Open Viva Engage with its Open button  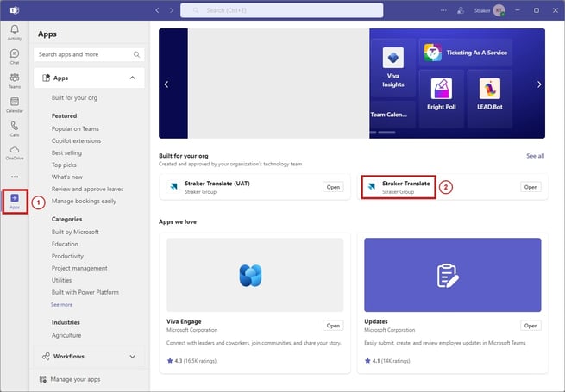333,326
